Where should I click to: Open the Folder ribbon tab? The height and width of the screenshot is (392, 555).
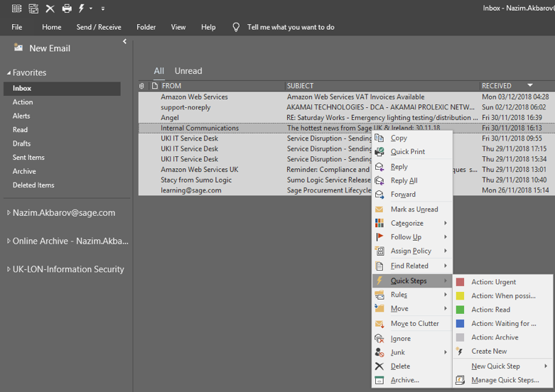pos(146,27)
